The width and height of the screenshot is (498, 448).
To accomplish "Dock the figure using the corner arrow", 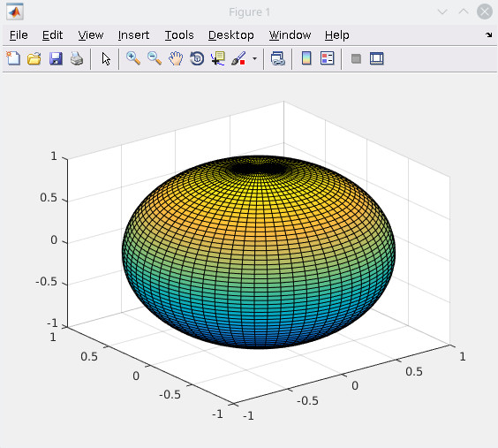I will [x=489, y=34].
